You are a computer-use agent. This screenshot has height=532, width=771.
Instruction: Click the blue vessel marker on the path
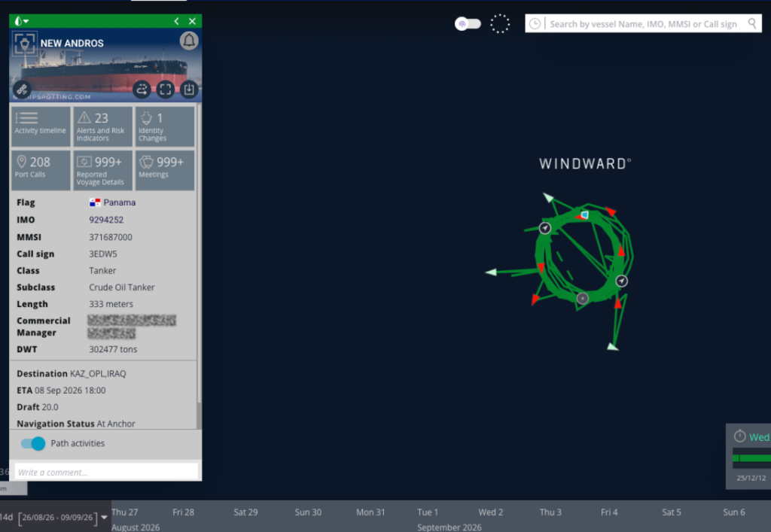[x=584, y=214]
